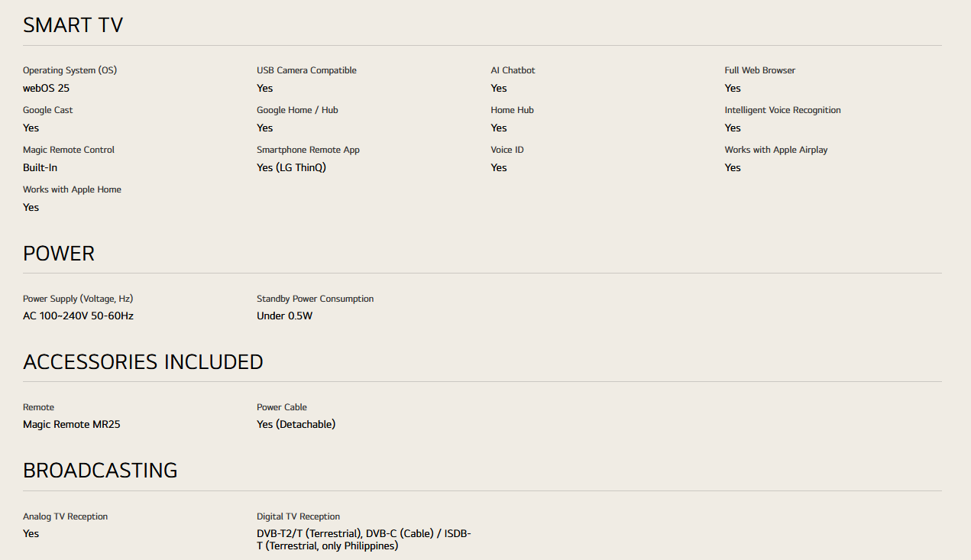Click the Google Cast label
This screenshot has height=560, width=971.
click(47, 110)
